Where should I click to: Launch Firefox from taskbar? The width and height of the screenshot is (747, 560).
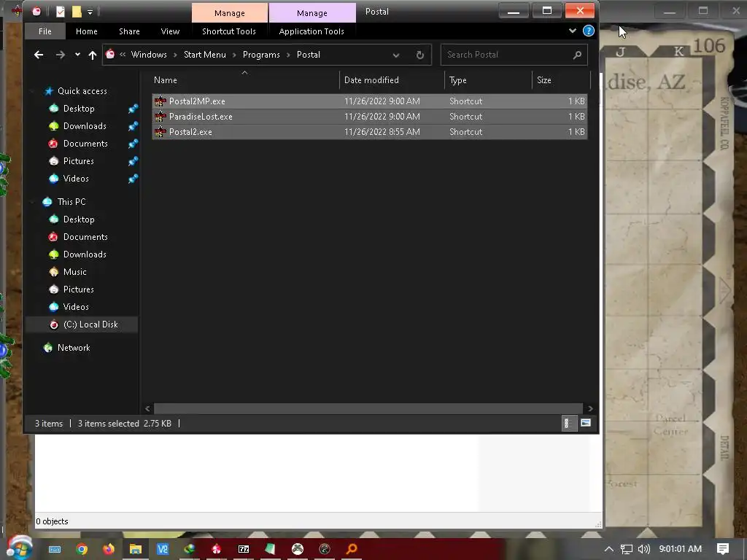click(x=109, y=549)
